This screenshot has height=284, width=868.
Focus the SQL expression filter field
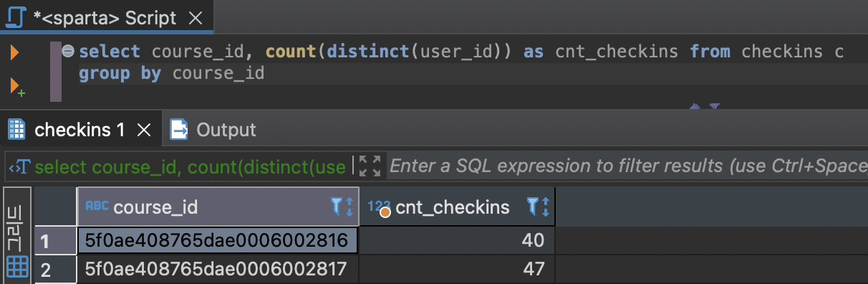[x=627, y=166]
